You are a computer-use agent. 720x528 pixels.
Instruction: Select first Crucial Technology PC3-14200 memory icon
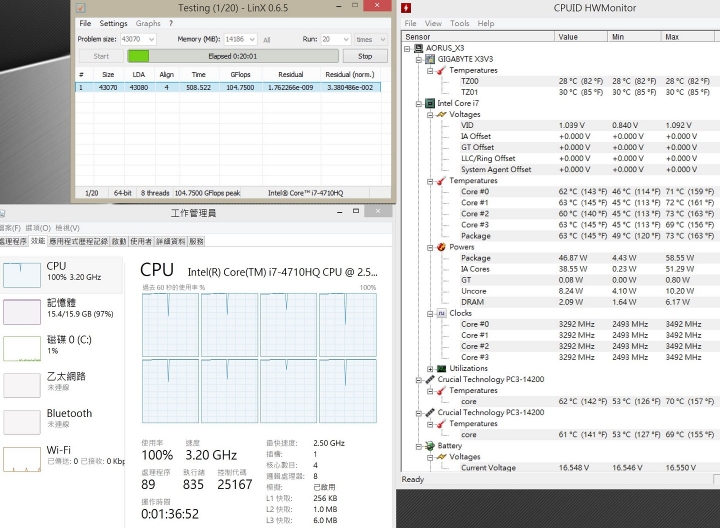coord(430,379)
